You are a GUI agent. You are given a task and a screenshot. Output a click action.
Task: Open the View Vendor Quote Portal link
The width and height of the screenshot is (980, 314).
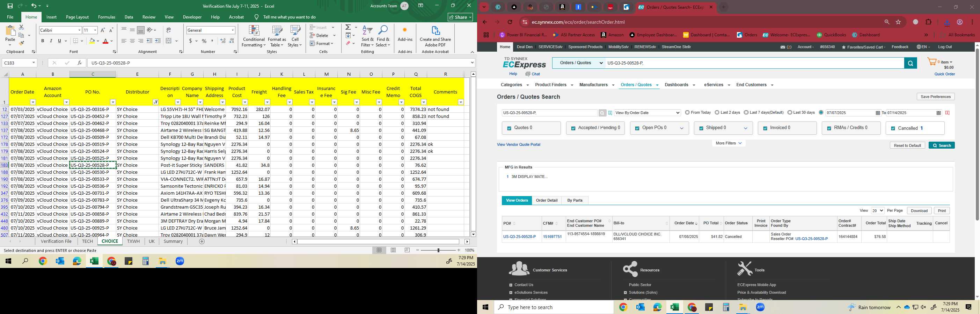pos(519,144)
